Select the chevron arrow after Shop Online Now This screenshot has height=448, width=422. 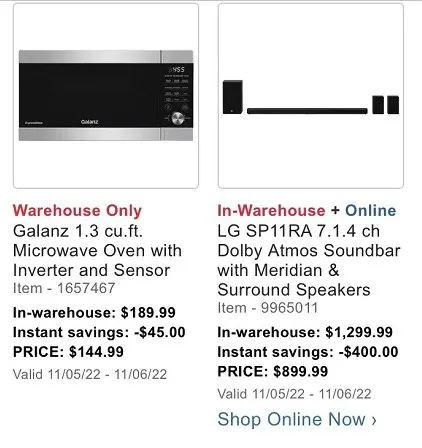[x=374, y=420]
